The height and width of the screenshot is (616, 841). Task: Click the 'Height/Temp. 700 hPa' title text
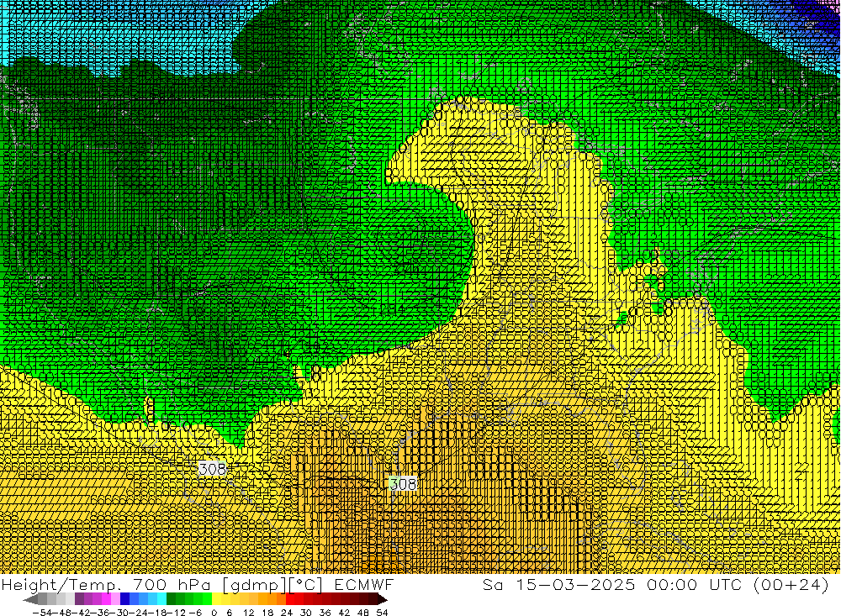[106, 584]
